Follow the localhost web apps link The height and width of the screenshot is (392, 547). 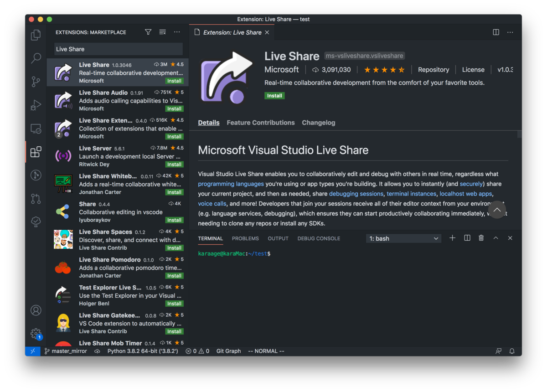(x=466, y=194)
